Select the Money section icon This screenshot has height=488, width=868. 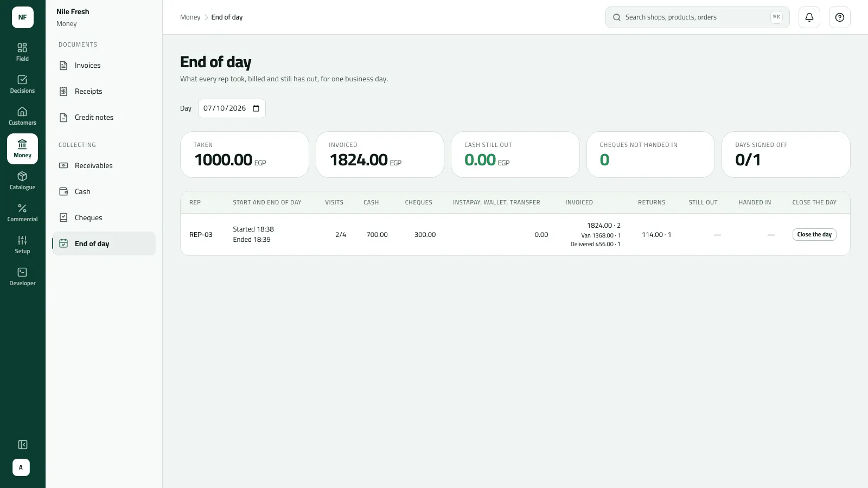(22, 149)
